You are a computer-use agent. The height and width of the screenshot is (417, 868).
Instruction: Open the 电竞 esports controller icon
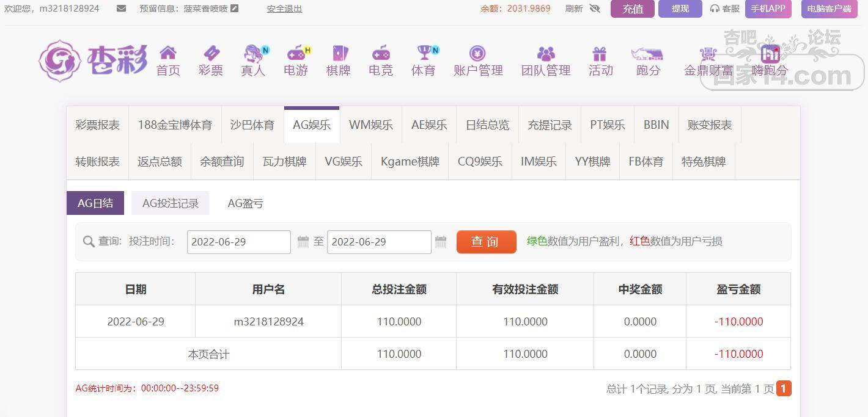point(381,53)
